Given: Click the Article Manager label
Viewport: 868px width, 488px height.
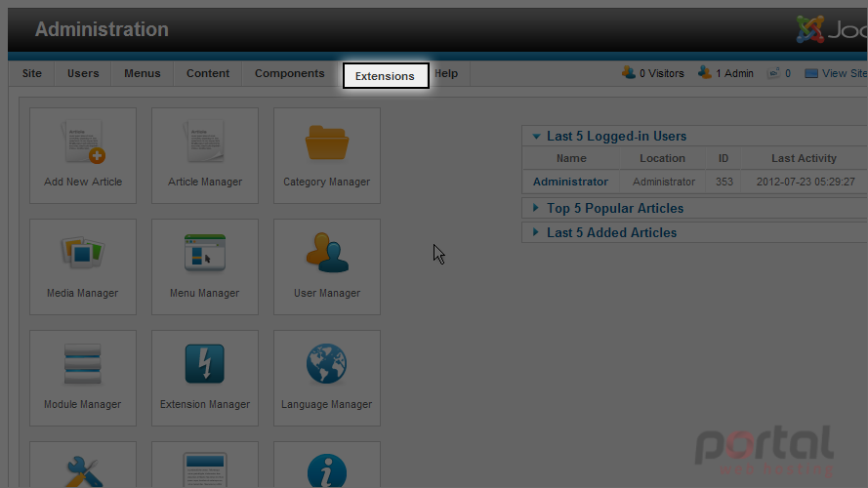Looking at the screenshot, I should point(205,182).
